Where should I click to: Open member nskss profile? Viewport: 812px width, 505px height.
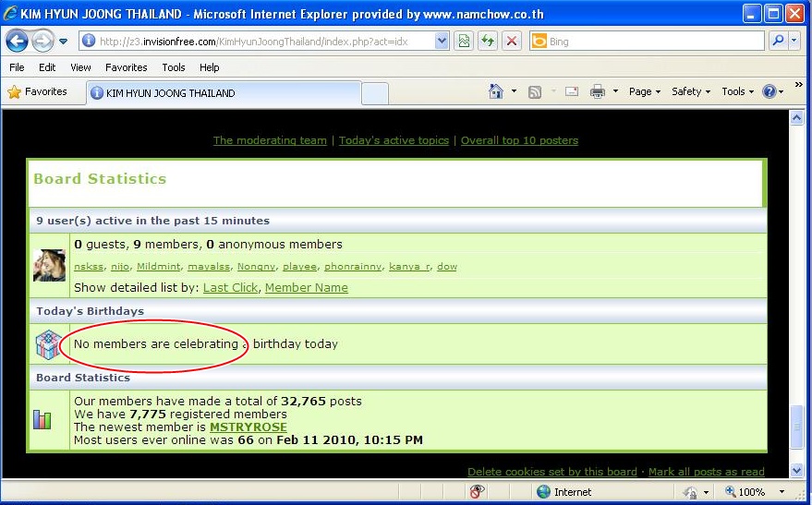pos(89,267)
